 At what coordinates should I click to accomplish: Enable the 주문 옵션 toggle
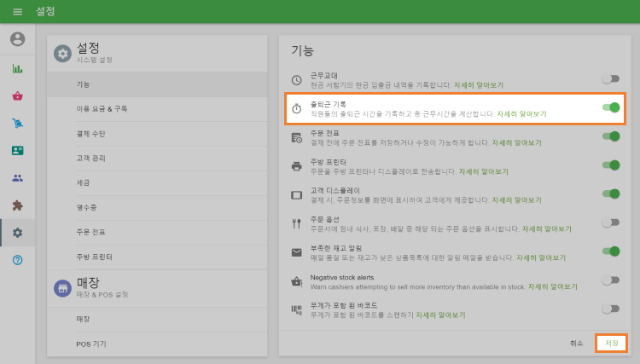pos(609,222)
